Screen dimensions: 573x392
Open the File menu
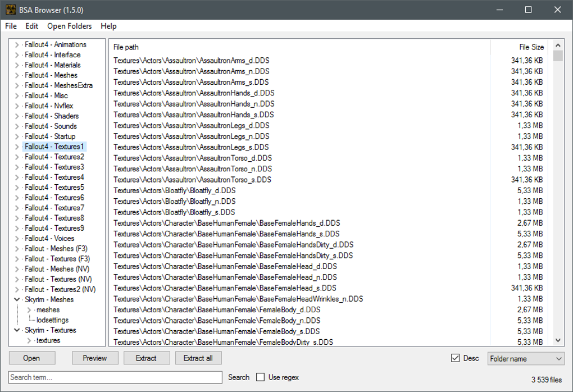11,26
